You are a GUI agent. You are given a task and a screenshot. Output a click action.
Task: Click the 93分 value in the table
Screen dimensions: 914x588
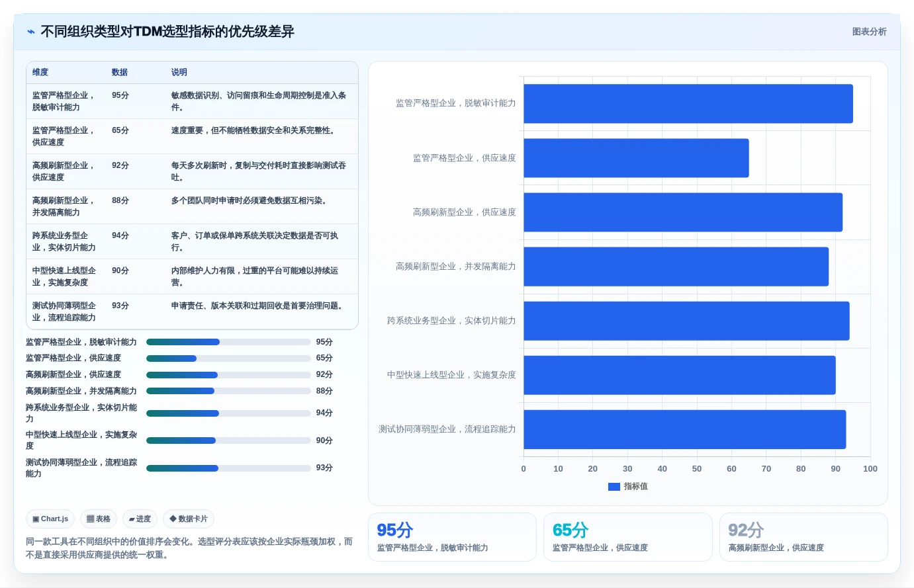coord(120,306)
